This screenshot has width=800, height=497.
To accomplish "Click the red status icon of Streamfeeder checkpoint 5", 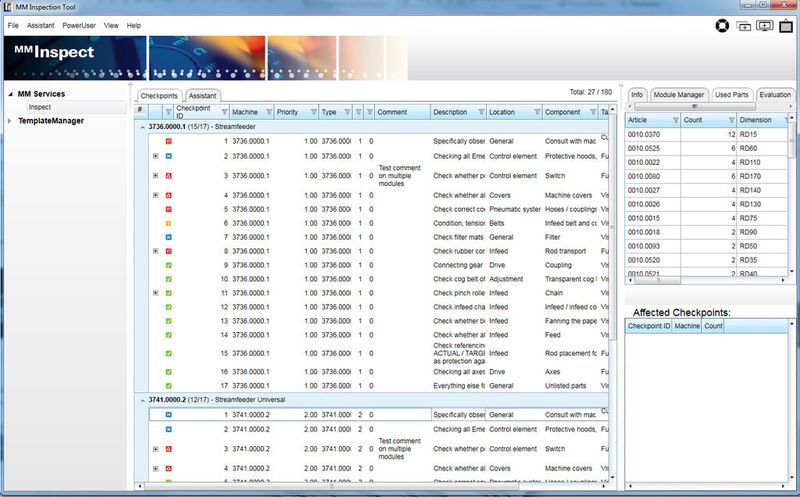I will coord(169,209).
